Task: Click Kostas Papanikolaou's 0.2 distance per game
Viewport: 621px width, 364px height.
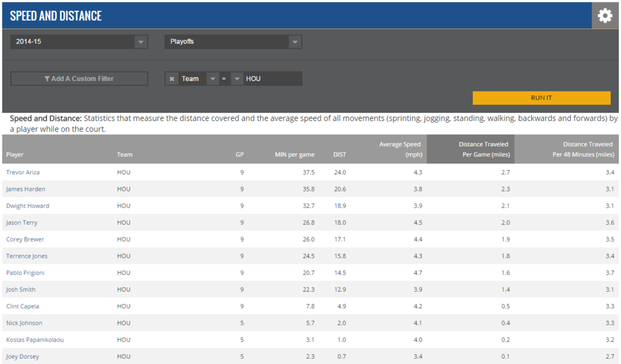Action: (505, 339)
